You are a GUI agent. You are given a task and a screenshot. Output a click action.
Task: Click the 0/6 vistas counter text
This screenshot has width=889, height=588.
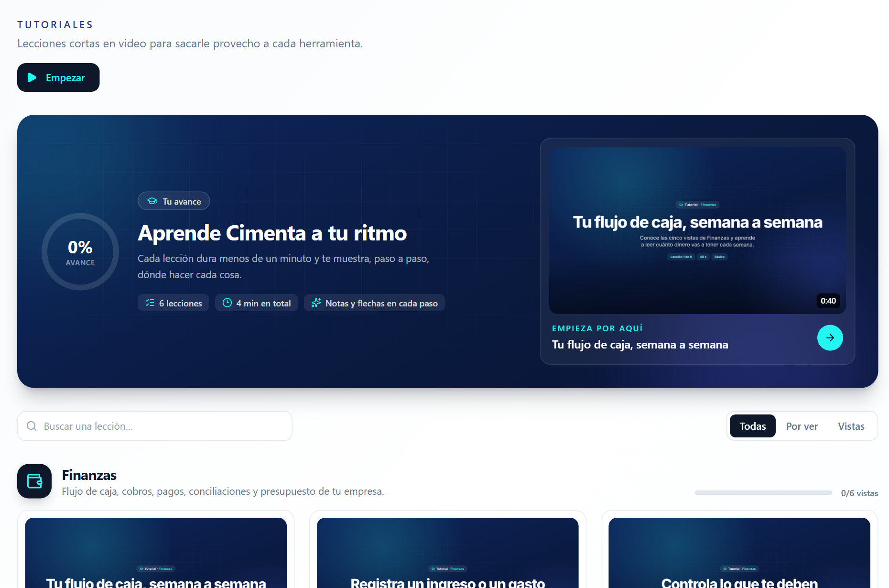coord(859,493)
